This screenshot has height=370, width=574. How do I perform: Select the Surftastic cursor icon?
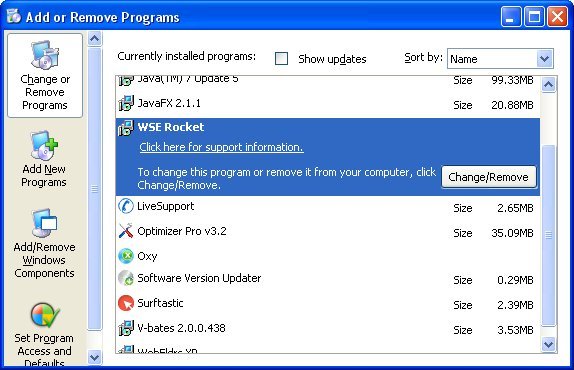(126, 303)
